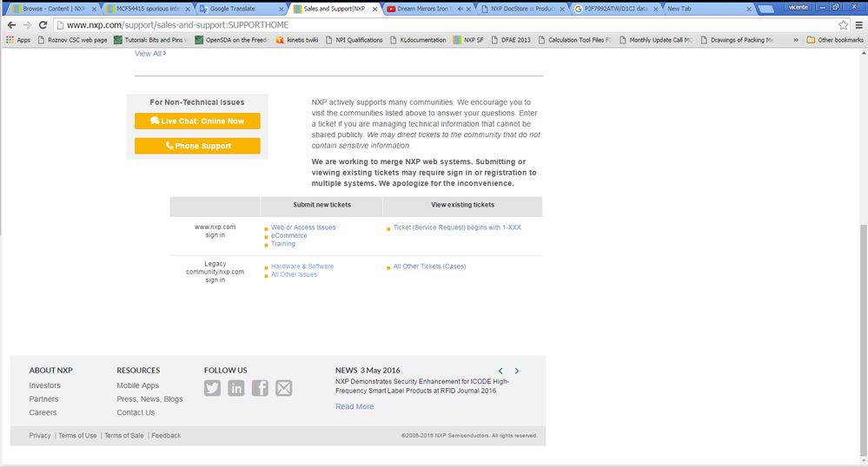
Task: Open OpenSDA on the Freedom bookmark
Action: [x=231, y=40]
